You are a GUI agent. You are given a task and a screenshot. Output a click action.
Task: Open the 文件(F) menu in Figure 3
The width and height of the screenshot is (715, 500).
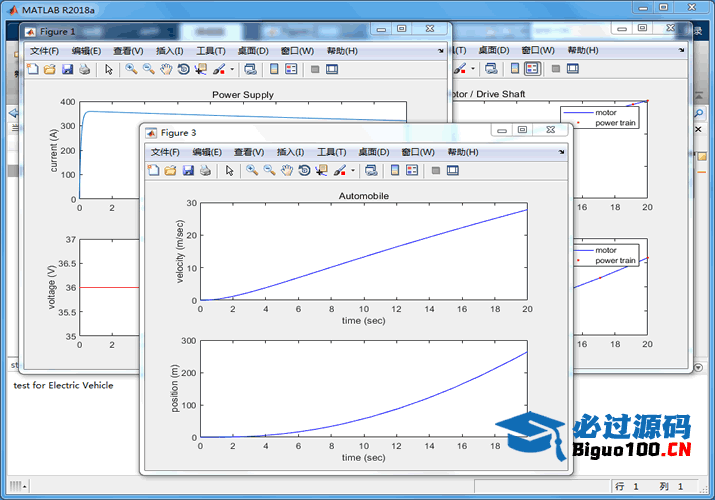pyautogui.click(x=165, y=152)
